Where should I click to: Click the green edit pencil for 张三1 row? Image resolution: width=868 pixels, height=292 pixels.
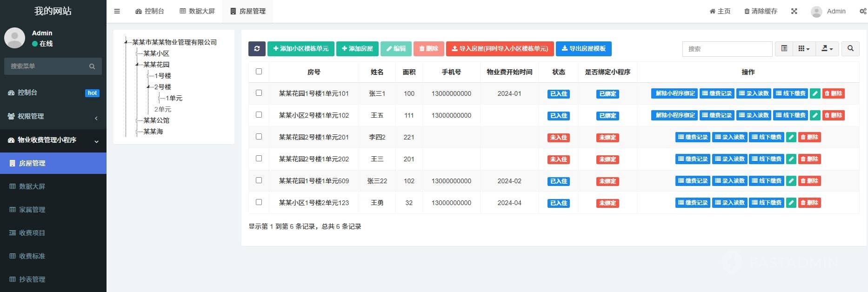pyautogui.click(x=815, y=93)
